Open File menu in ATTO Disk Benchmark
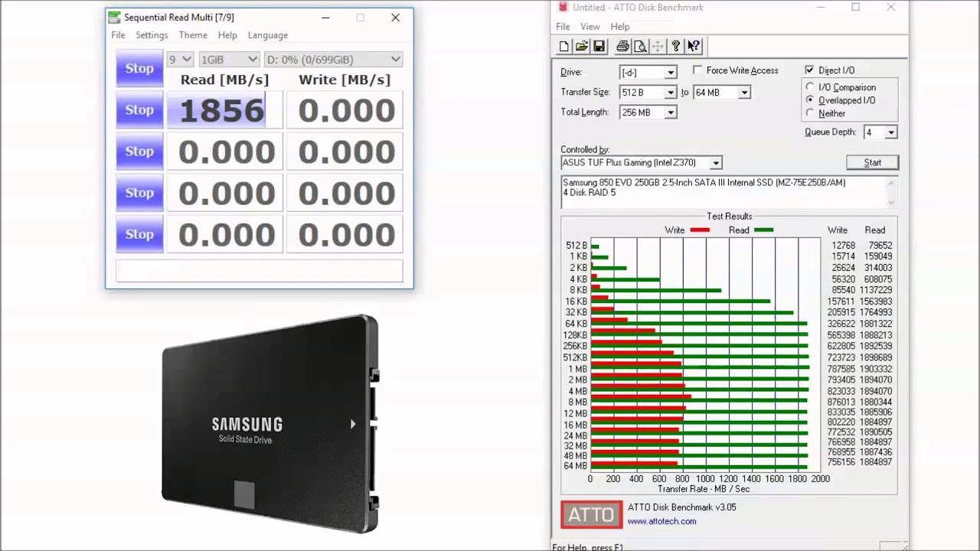980x551 pixels. click(x=563, y=27)
